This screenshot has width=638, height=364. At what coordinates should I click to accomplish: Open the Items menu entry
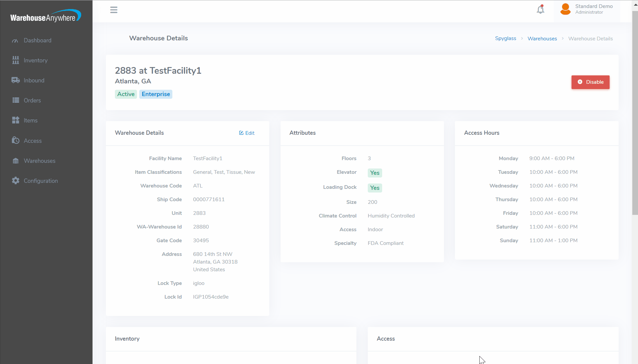point(30,120)
